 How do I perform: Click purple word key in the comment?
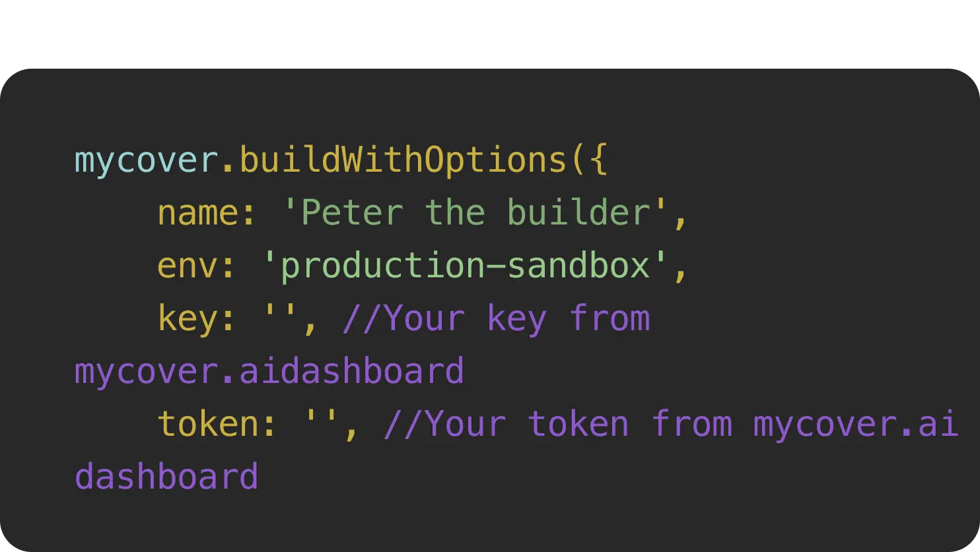(517, 320)
